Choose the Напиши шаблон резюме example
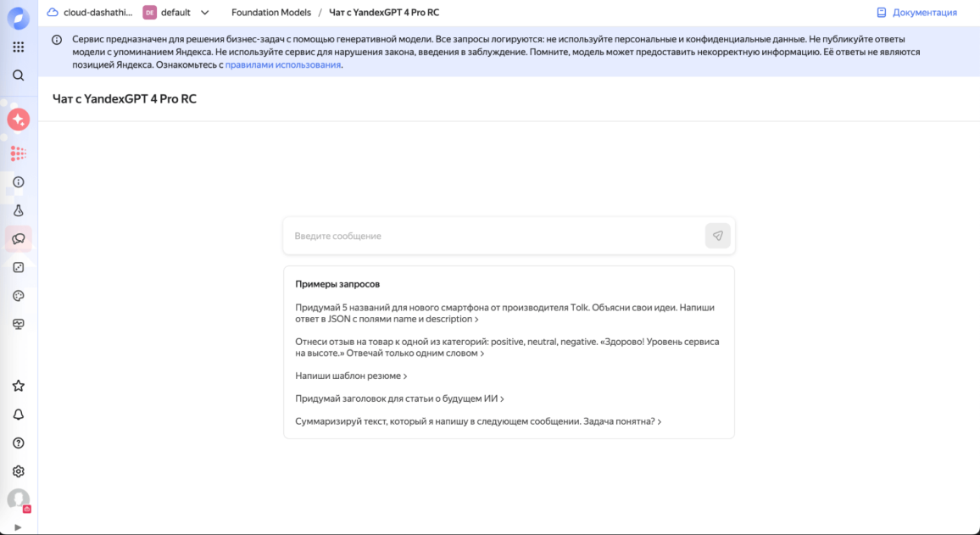 [x=351, y=376]
